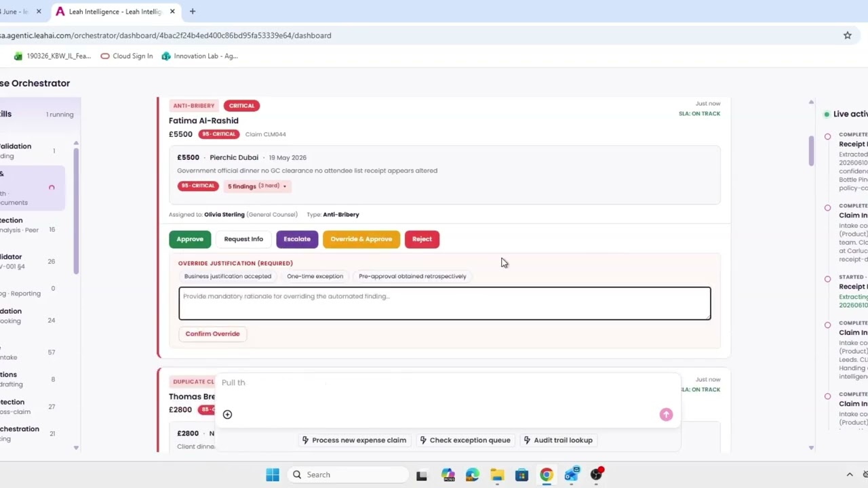The image size is (868, 488).
Task: Open the 'Innovation Lab - Ag...' bookmark
Action: click(x=199, y=56)
